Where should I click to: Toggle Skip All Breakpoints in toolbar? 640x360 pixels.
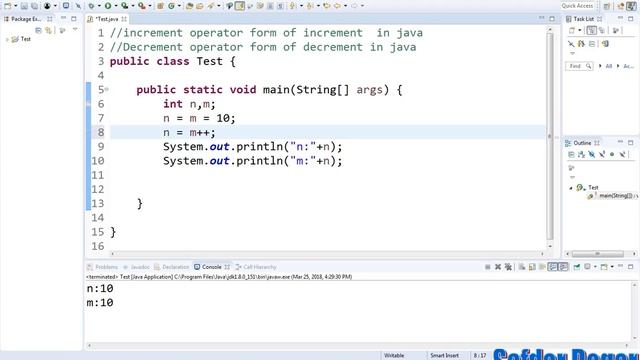78,6
